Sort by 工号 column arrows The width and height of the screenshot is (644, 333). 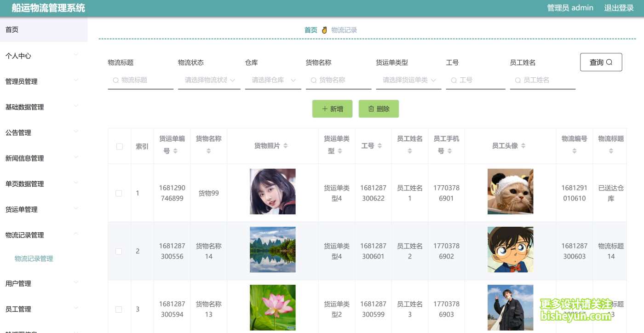(379, 146)
